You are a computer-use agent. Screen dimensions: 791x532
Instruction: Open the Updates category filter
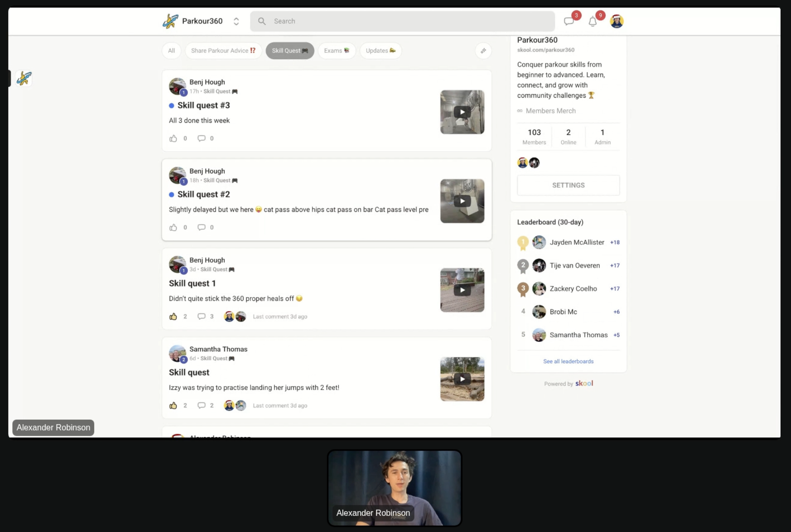coord(380,51)
